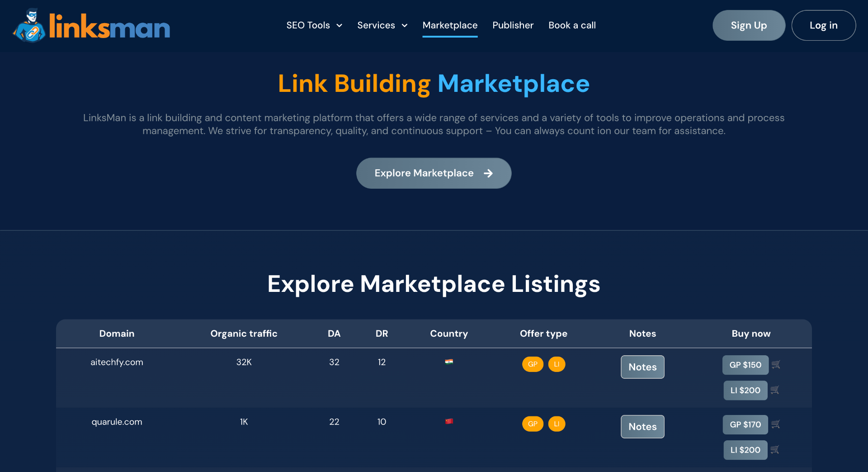Expand the SEO Tools dropdown chevron
Viewport: 868px width, 472px height.
click(x=339, y=26)
